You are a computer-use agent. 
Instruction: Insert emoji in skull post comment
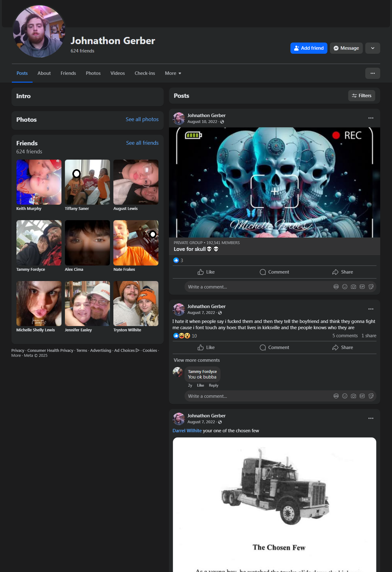[345, 287]
